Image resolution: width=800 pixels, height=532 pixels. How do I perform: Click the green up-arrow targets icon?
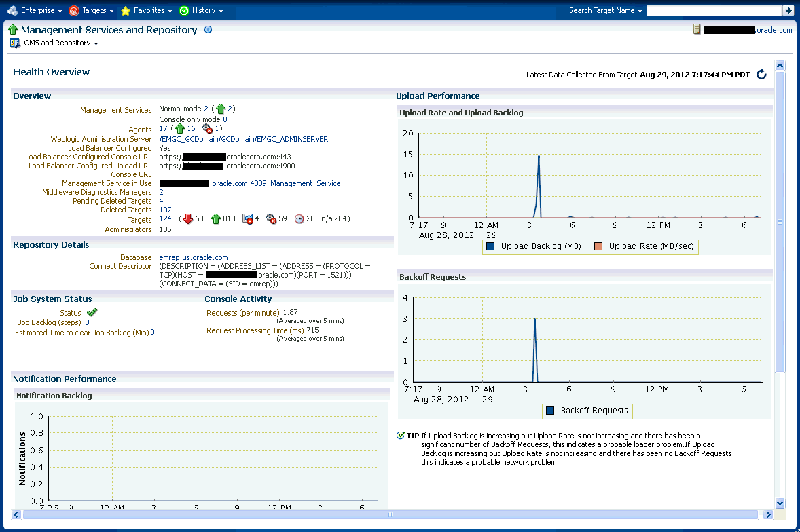point(216,218)
